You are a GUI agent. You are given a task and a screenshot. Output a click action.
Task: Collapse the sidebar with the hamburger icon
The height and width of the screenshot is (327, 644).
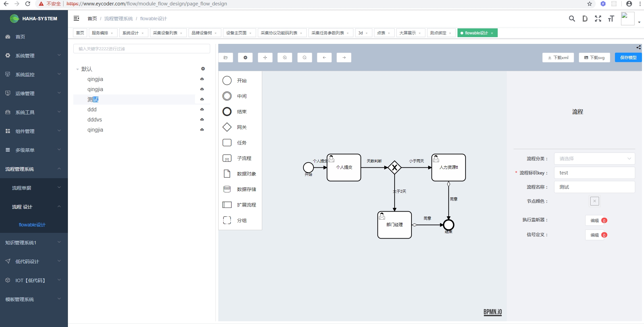pos(76,18)
